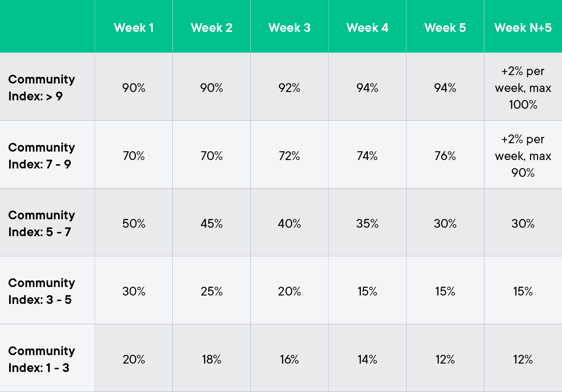The image size is (562, 392).
Task: Select the Community Index: > 9 row label
Action: [41, 88]
